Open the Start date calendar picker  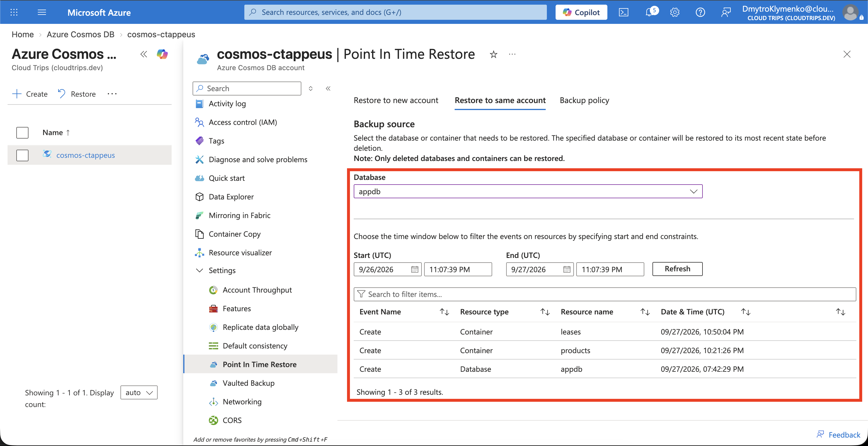coord(415,269)
